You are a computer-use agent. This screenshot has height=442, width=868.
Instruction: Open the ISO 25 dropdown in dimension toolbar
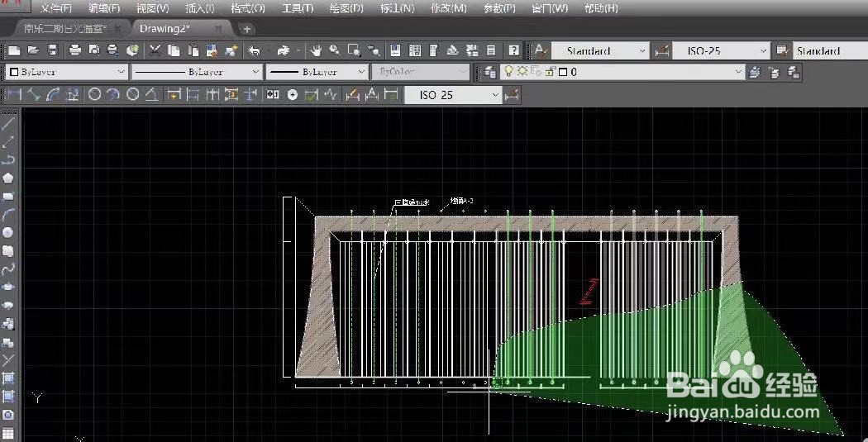[x=453, y=95]
